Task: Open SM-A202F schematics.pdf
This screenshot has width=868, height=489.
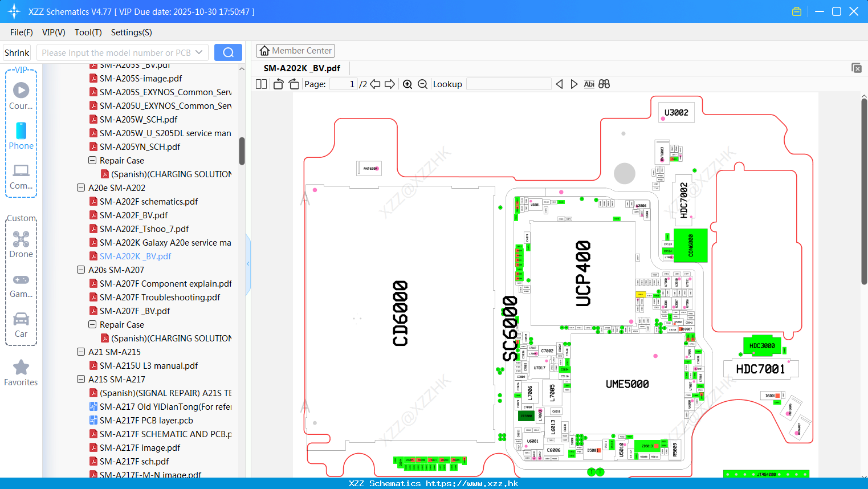Action: (x=149, y=201)
